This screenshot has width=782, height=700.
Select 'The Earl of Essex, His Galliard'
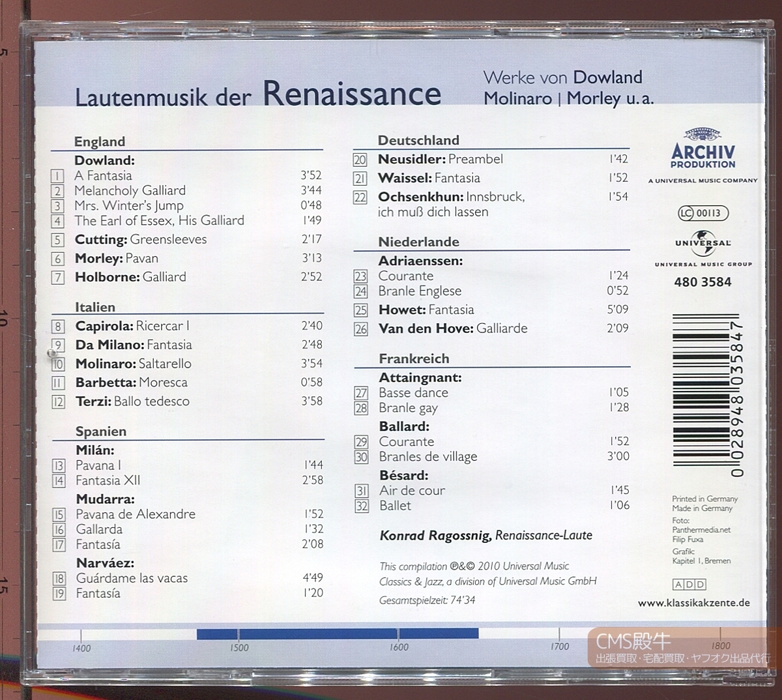point(159,220)
